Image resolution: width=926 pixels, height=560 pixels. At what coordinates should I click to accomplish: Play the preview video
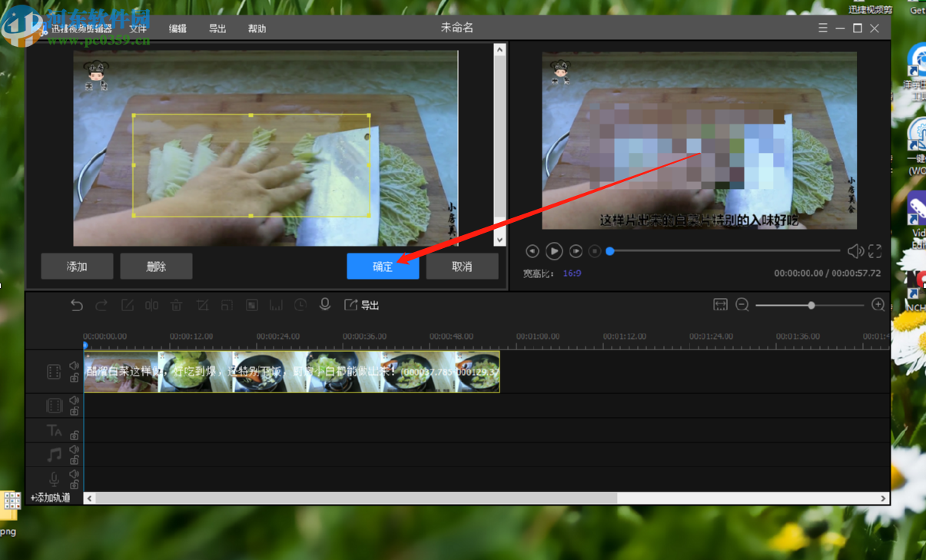click(554, 251)
